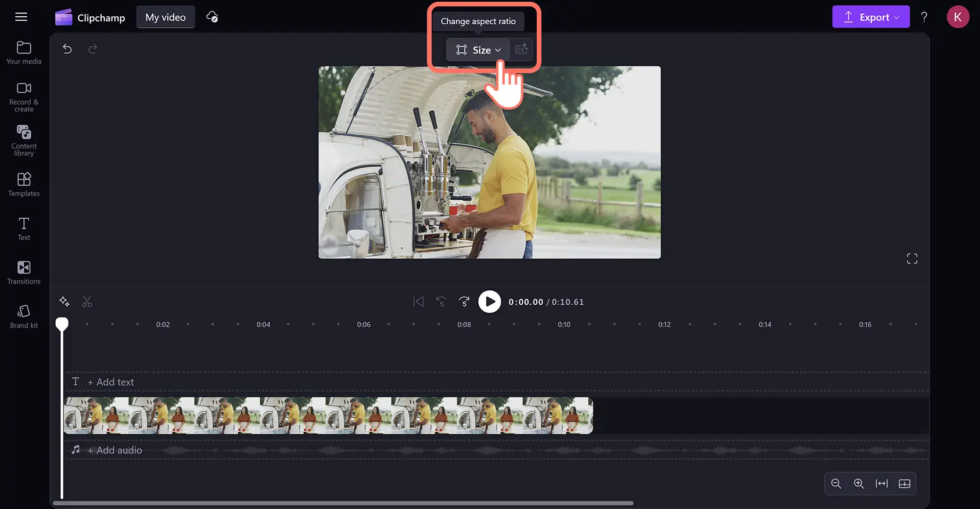Viewport: 980px width, 509px height.
Task: Open the AI sparkle suggestions tool
Action: (64, 302)
